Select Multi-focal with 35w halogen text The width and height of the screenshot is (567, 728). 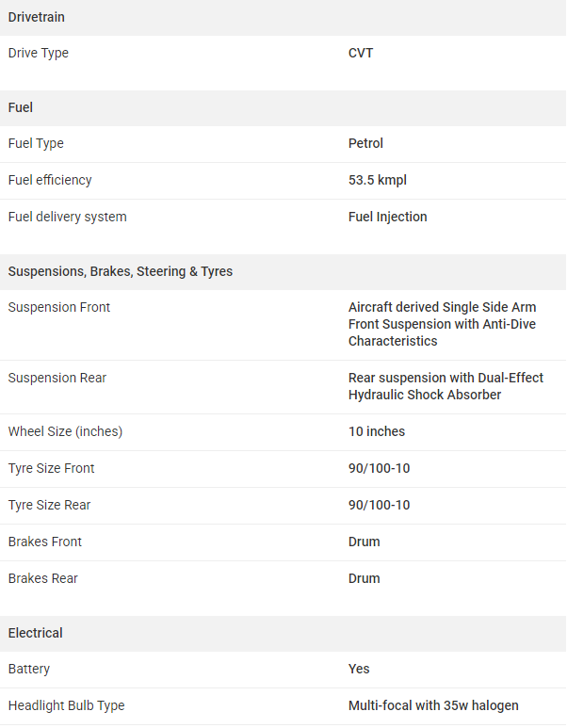coord(433,705)
